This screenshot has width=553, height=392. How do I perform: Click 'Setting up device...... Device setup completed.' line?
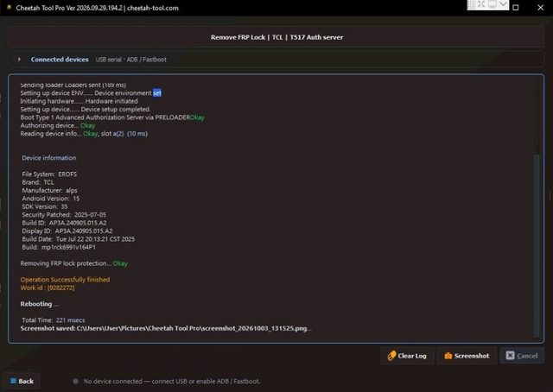[86, 110]
